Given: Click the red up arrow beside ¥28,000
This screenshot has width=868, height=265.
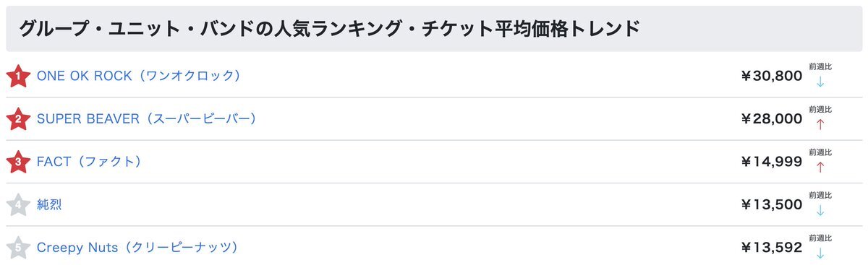Looking at the screenshot, I should [820, 124].
